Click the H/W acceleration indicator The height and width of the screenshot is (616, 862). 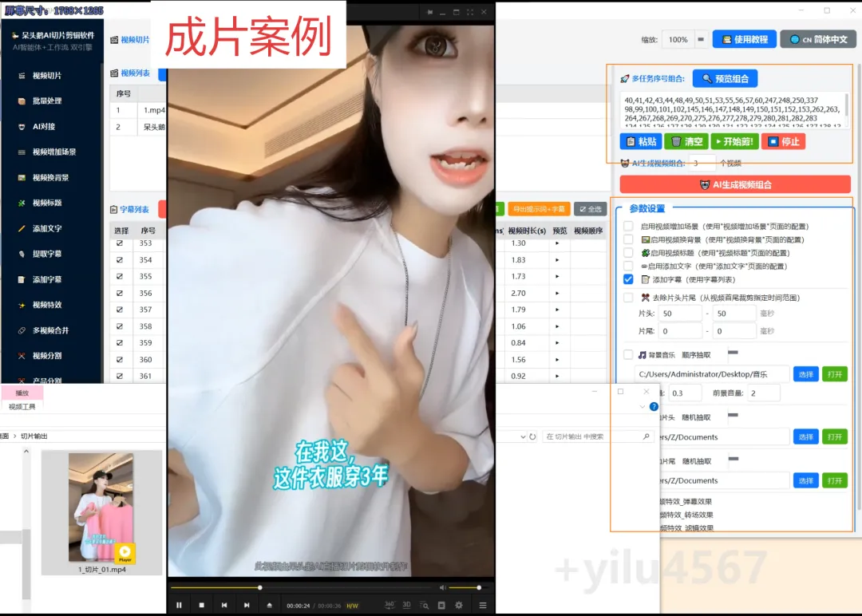pos(353,606)
